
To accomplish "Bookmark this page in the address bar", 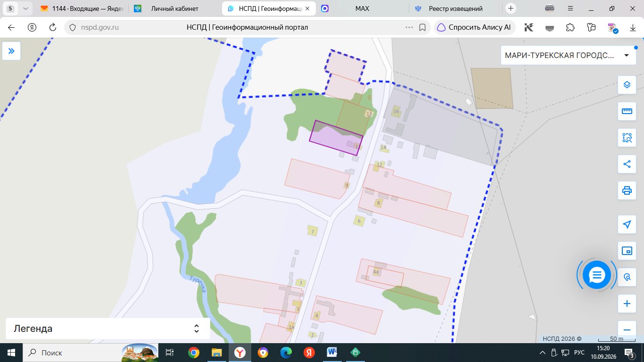I will (422, 27).
